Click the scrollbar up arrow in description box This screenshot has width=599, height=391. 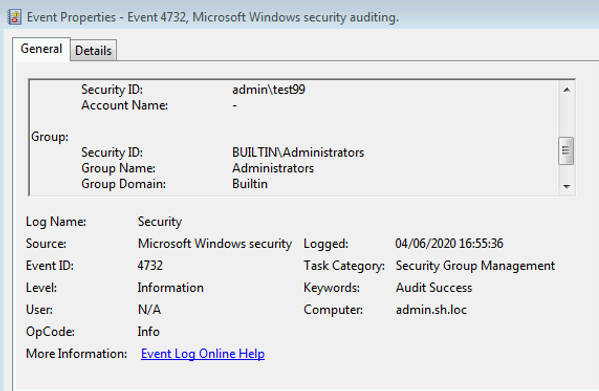[x=567, y=90]
